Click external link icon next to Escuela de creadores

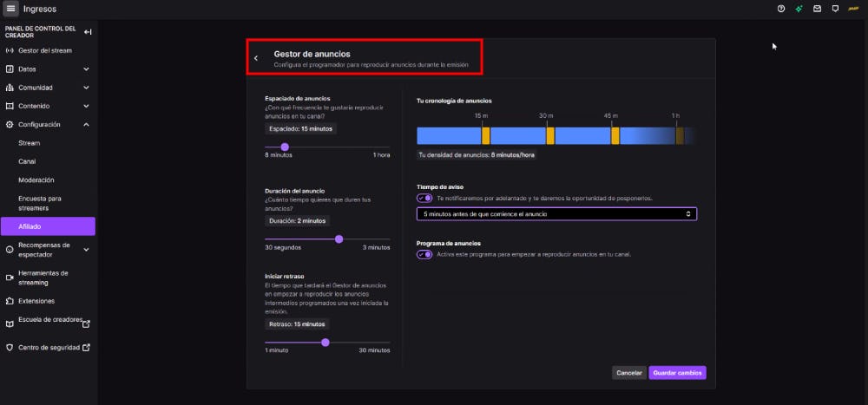86,324
